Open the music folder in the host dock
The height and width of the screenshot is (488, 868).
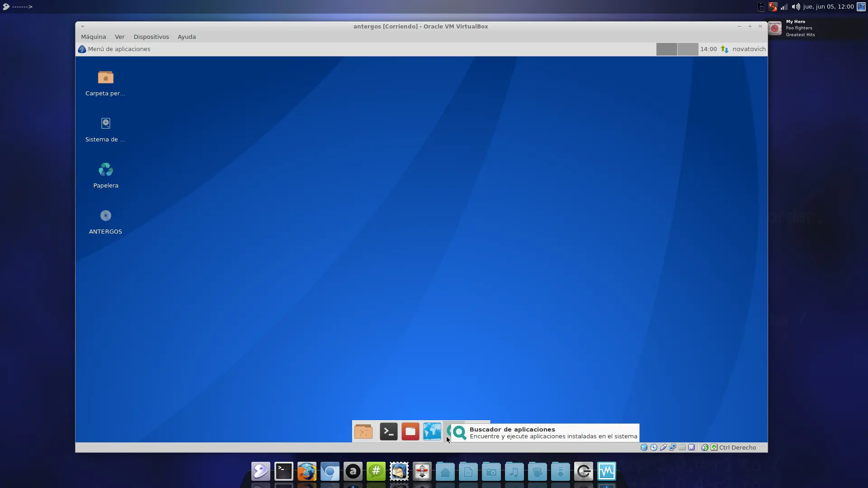514,472
